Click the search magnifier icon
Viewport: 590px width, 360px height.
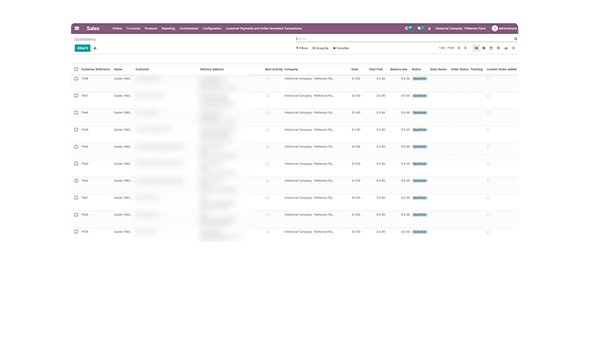point(515,39)
